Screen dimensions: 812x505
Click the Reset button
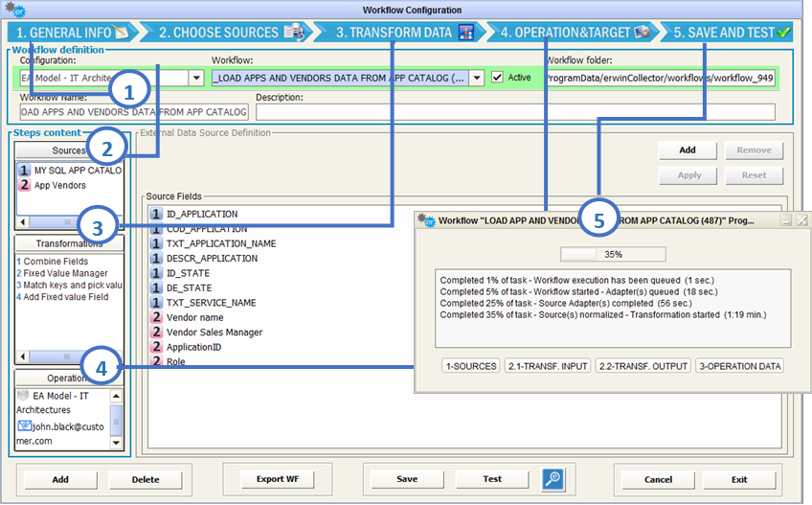pyautogui.click(x=754, y=175)
